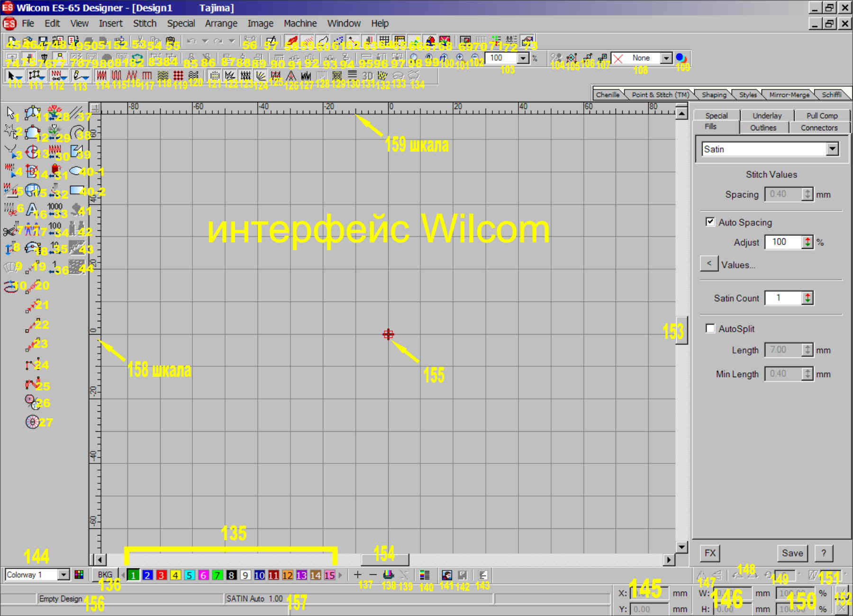The image size is (853, 616).
Task: Click the two-people figures tool icon
Action: point(32,230)
